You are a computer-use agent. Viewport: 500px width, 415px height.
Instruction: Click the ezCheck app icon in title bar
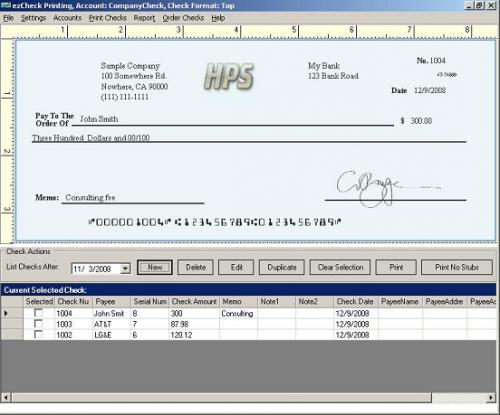(x=6, y=5)
